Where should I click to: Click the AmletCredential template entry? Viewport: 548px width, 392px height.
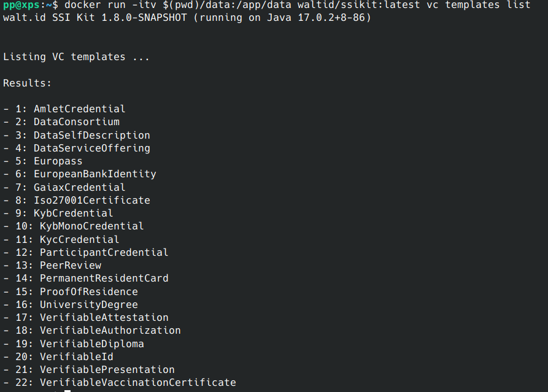pyautogui.click(x=79, y=109)
